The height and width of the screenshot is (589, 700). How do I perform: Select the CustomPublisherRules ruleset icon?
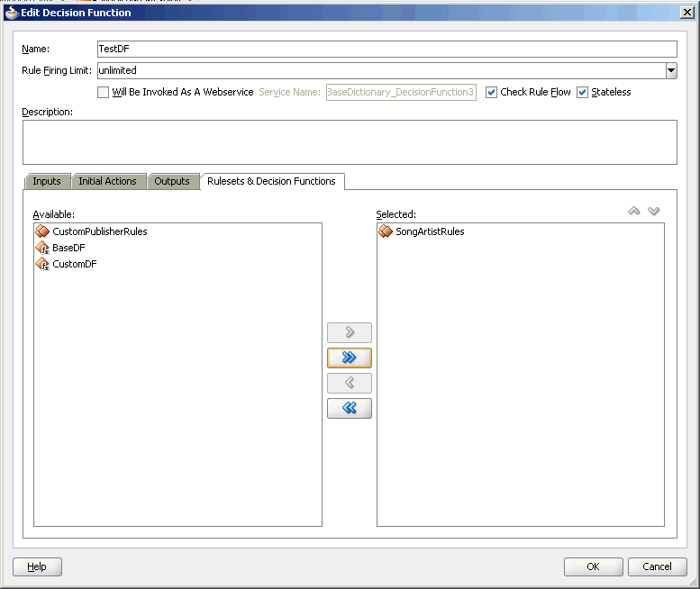(x=42, y=231)
